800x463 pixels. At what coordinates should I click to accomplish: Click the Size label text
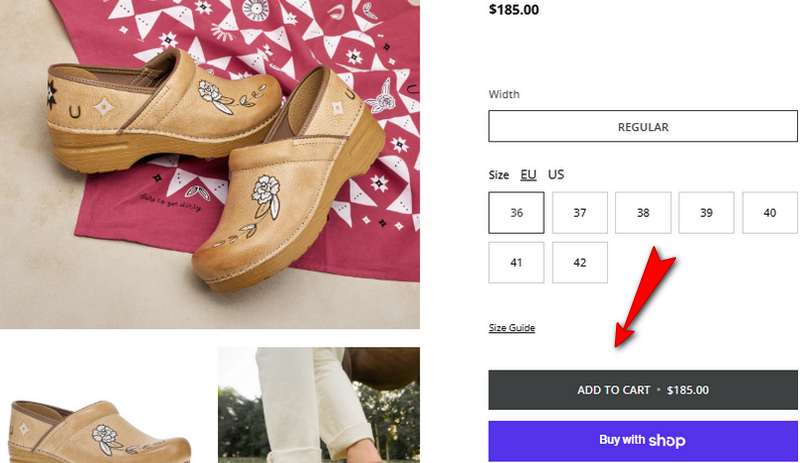[x=499, y=174]
